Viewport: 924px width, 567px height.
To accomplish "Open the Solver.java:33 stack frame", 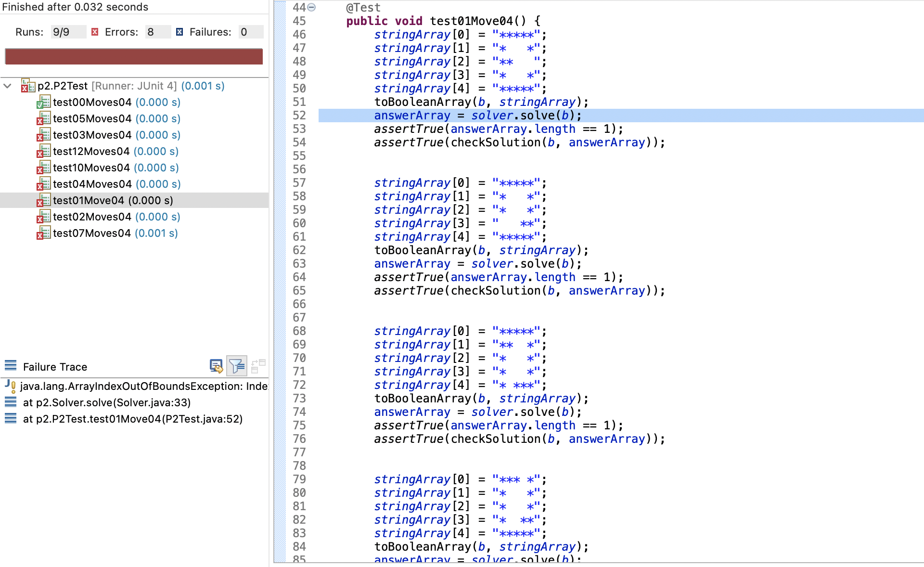I will coord(107,403).
